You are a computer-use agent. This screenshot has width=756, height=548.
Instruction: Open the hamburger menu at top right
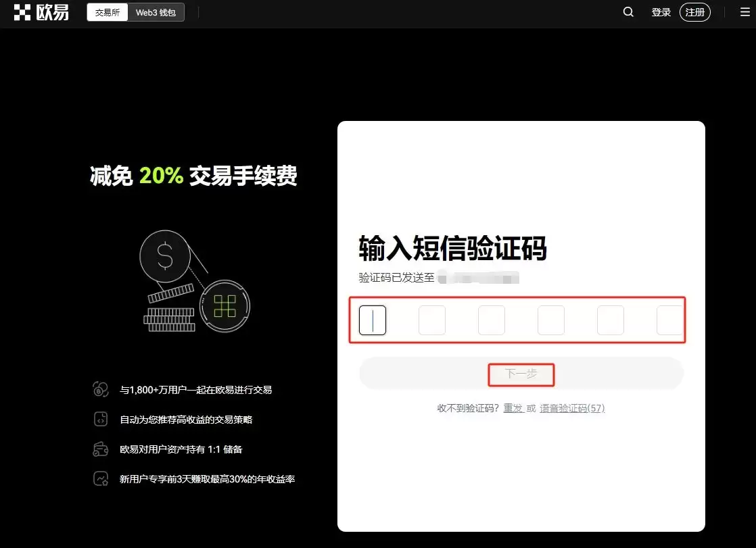point(744,11)
